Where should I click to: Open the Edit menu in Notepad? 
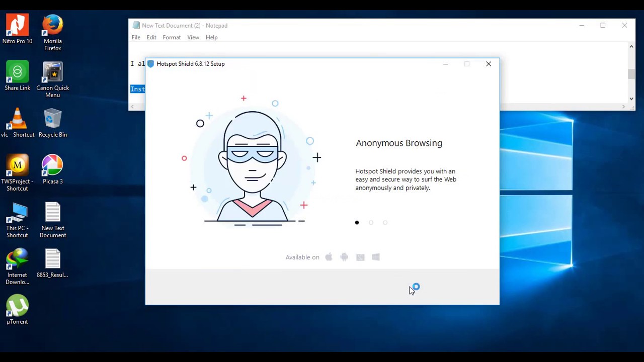(x=151, y=38)
